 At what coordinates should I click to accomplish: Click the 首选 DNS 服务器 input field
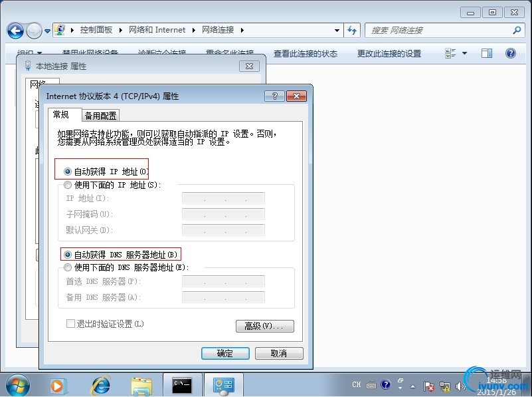coord(223,281)
